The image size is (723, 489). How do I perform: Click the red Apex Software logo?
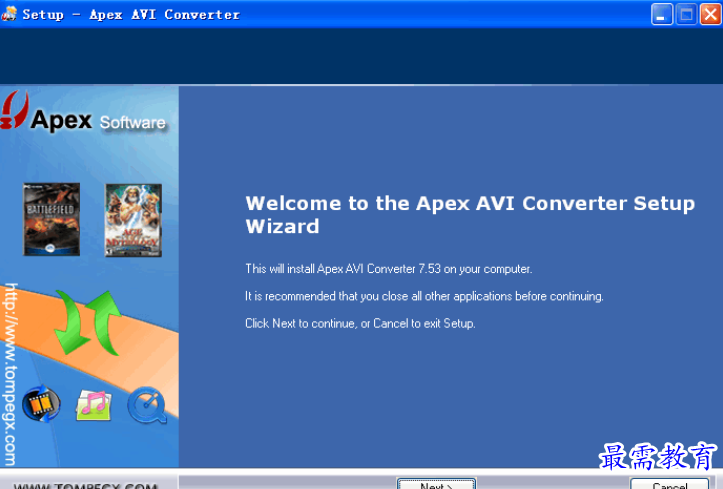click(x=14, y=110)
